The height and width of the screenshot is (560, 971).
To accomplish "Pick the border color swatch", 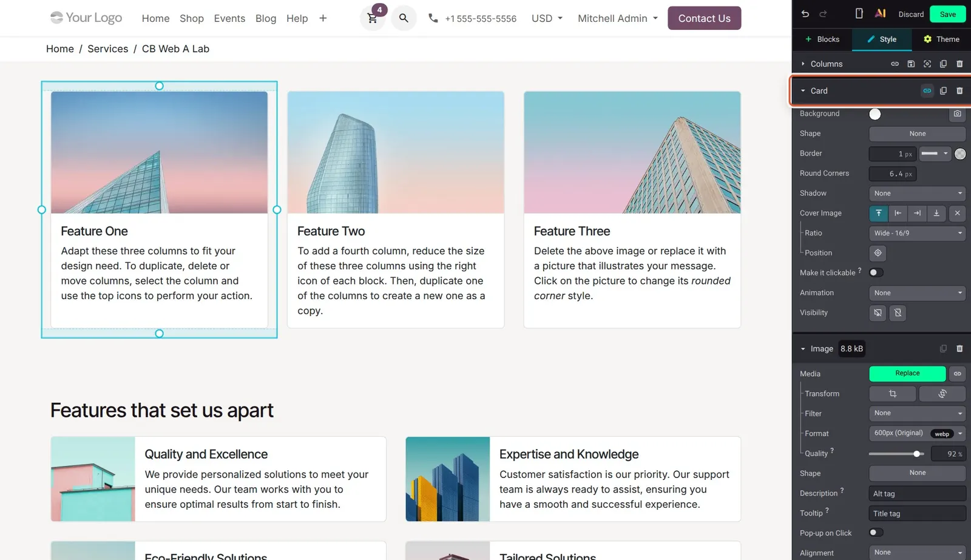I will (x=960, y=153).
